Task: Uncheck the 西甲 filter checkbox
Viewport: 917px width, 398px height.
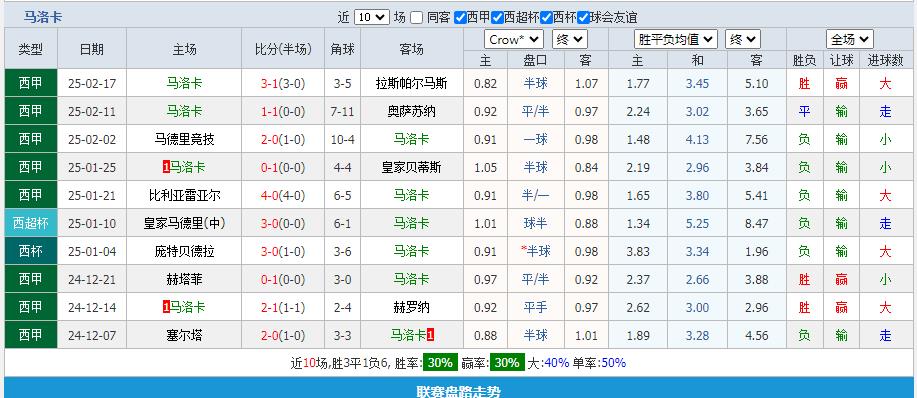Action: point(461,18)
